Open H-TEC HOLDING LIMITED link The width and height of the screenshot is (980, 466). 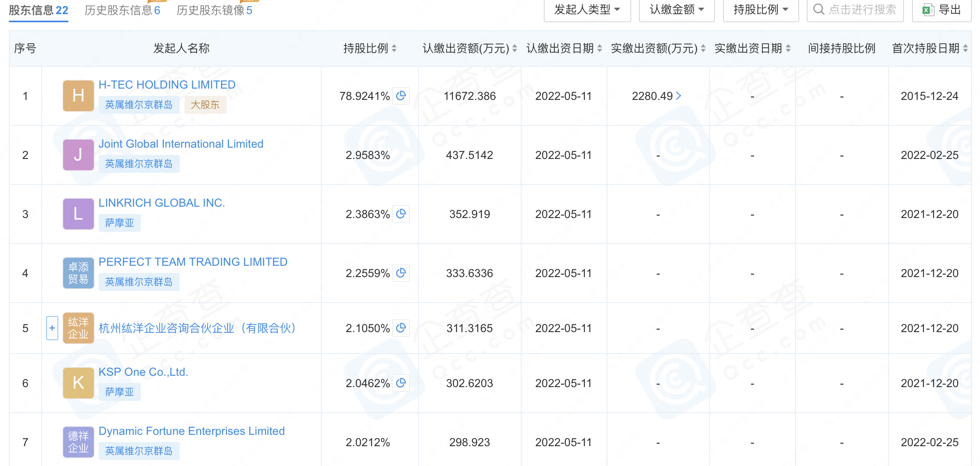tap(167, 85)
